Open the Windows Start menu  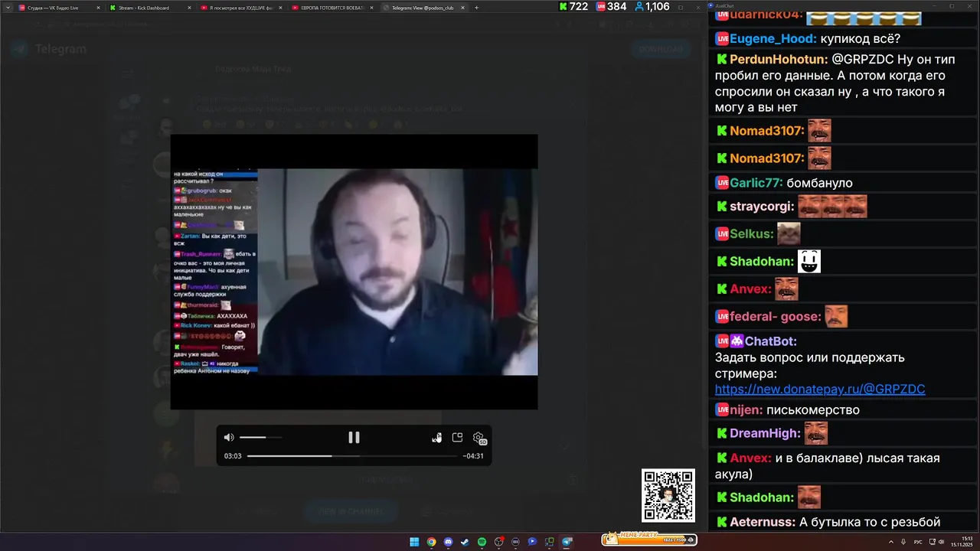pos(414,542)
